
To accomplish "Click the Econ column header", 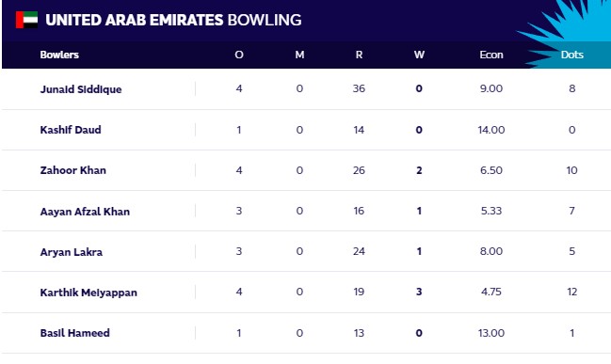I will (491, 55).
